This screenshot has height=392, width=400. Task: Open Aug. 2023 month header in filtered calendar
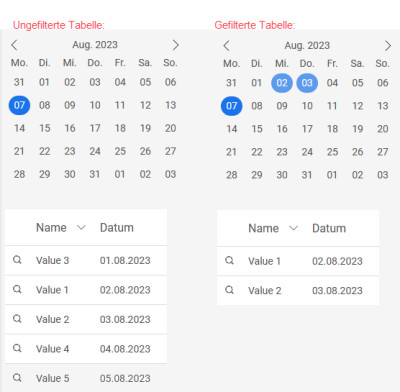click(x=307, y=45)
